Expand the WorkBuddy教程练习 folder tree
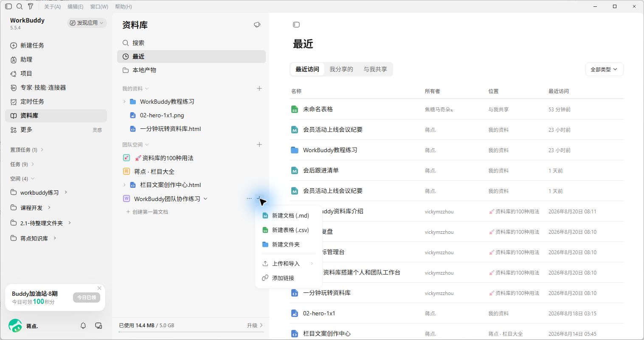 tap(124, 102)
